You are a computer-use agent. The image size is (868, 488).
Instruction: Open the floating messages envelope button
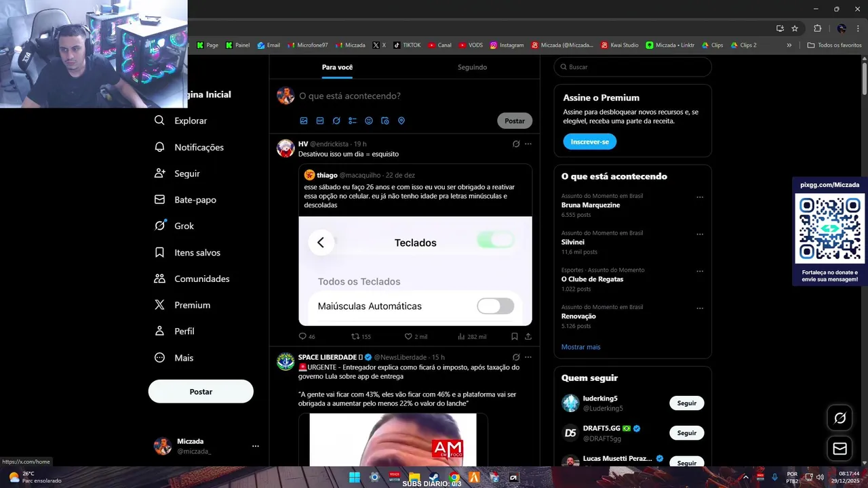coord(840,449)
